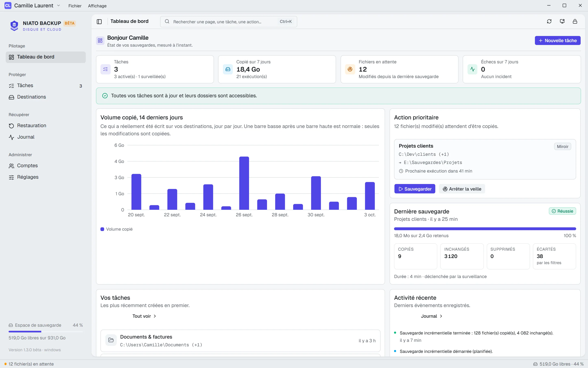The image size is (588, 368).
Task: Click the Tâches card list icon
Action: click(x=105, y=69)
